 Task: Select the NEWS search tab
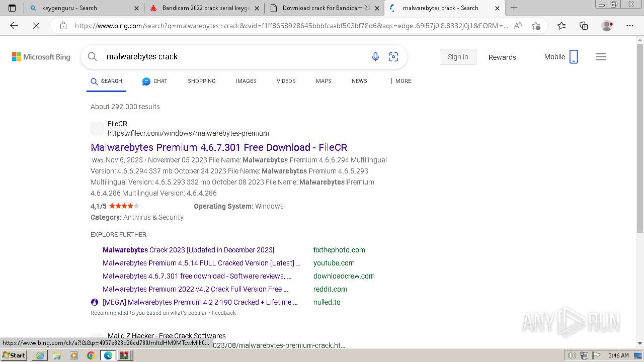[359, 81]
